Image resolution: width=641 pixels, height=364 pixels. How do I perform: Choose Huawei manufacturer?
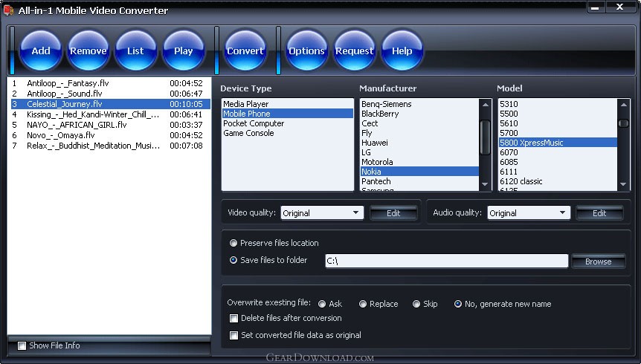[x=419, y=143]
